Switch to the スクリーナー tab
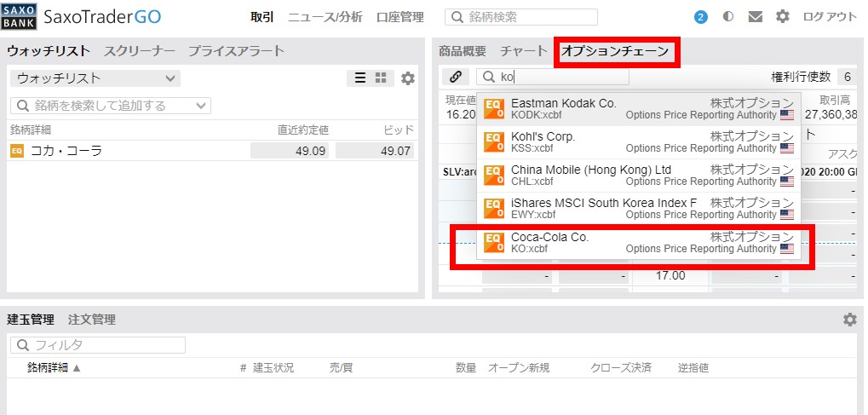 click(x=139, y=51)
